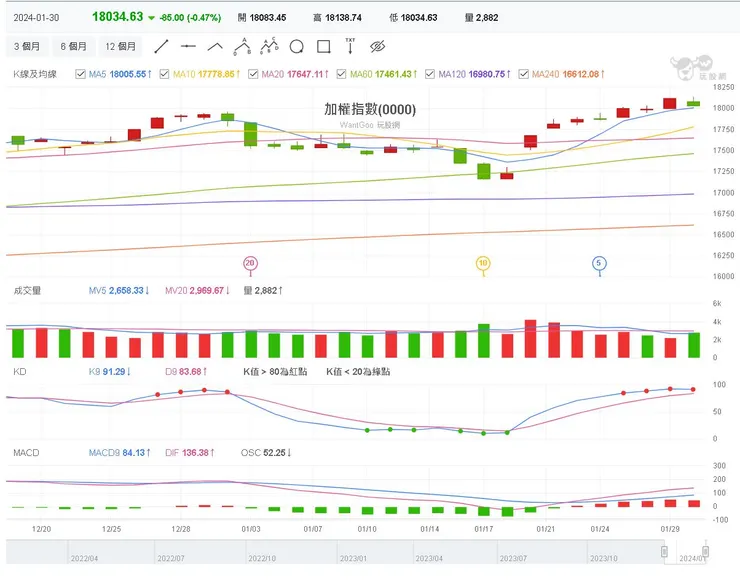Screen dimensions: 740x582
Task: Click the tallest red volume bar
Action: click(530, 338)
